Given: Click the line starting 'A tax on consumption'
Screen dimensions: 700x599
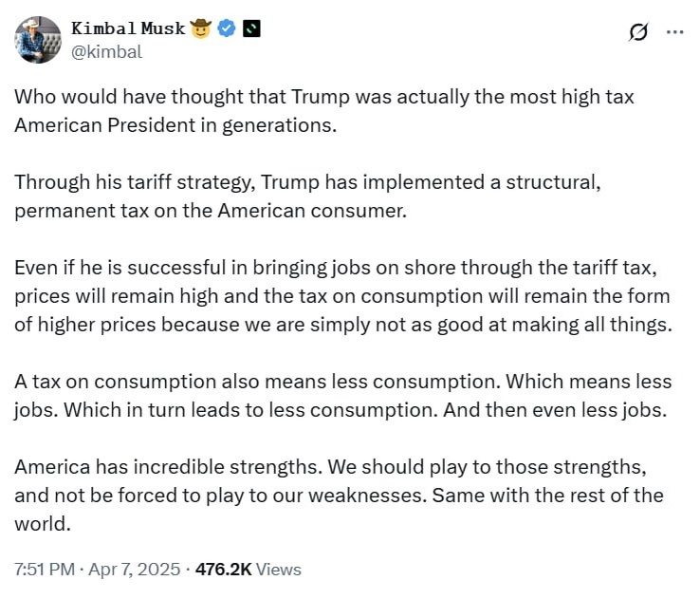Looking at the screenshot, I should (342, 382).
